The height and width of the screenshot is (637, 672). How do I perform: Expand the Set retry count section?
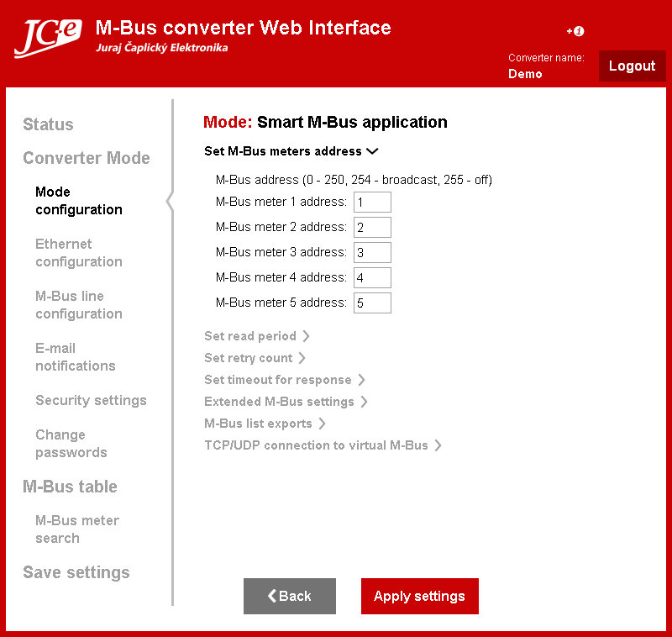coord(255,358)
